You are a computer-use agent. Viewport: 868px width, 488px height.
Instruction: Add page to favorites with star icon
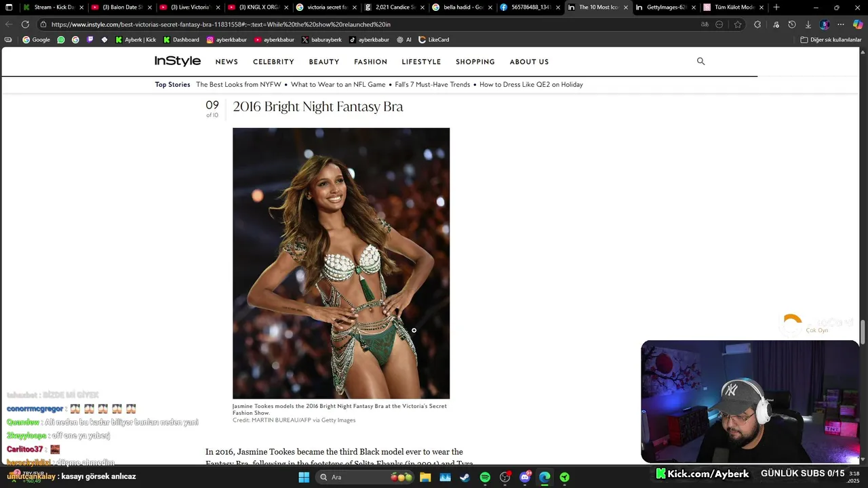tap(738, 24)
